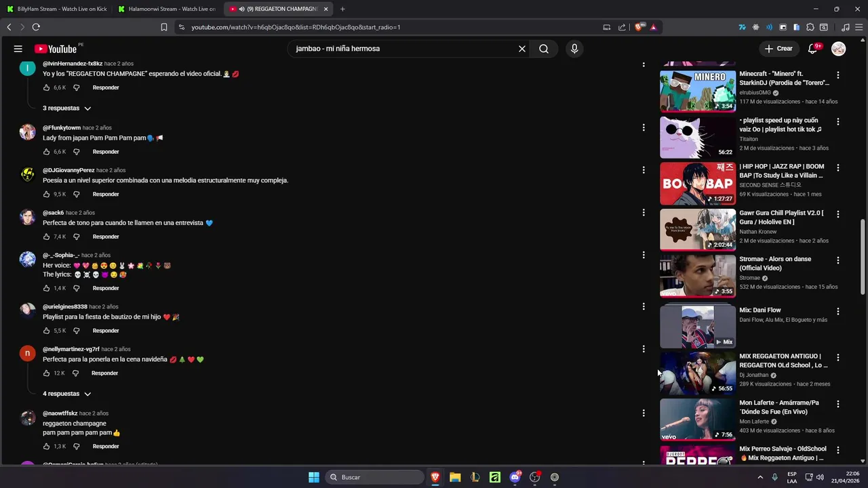Click the Crear button
The width and height of the screenshot is (868, 488).
(778, 49)
